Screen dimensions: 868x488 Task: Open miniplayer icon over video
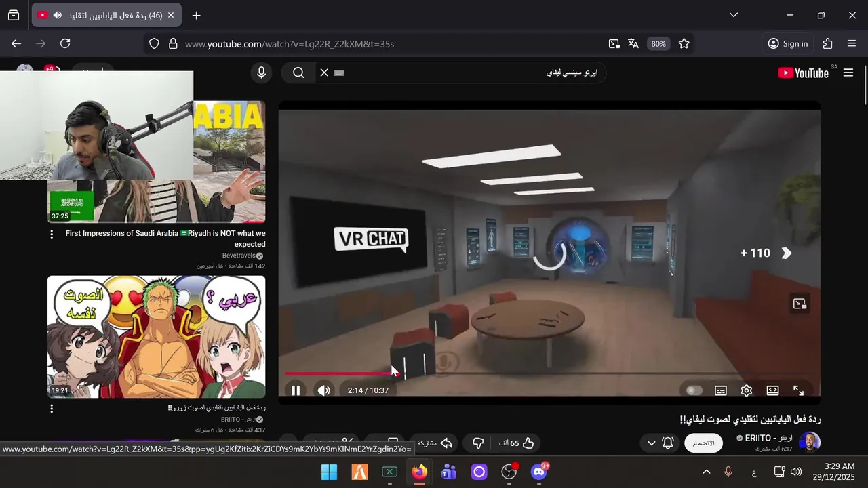pos(800,304)
